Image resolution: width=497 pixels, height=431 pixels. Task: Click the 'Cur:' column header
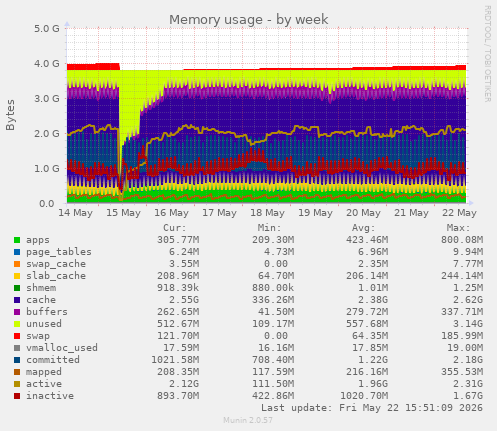tap(175, 228)
